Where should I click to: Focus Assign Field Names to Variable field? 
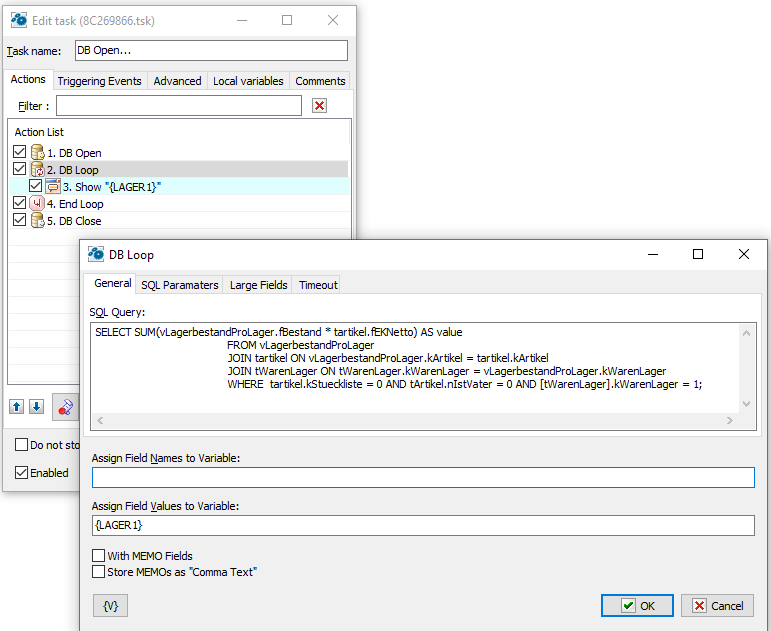pyautogui.click(x=423, y=477)
